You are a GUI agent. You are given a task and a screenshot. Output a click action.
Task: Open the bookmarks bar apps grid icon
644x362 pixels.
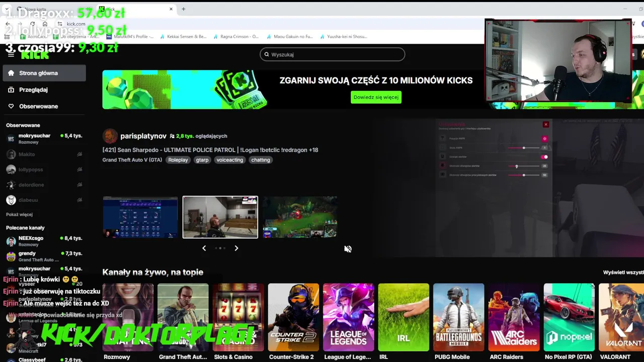coord(8,37)
